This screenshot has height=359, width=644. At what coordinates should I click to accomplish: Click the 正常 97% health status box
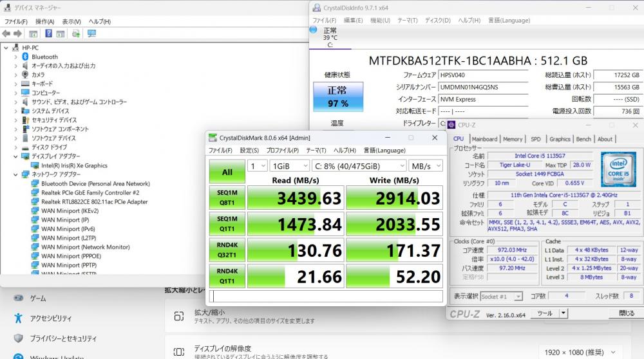(338, 97)
